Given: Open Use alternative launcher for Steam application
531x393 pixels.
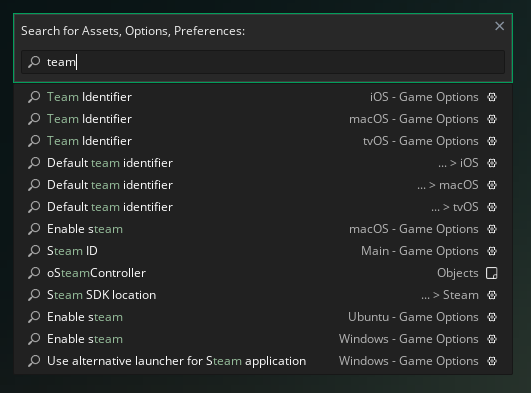Looking at the screenshot, I should (263, 361).
